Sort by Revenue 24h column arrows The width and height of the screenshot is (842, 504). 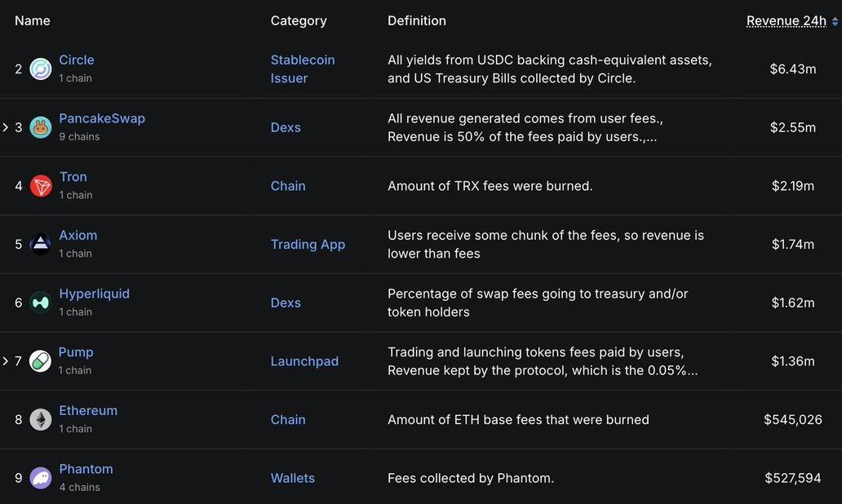pos(835,21)
